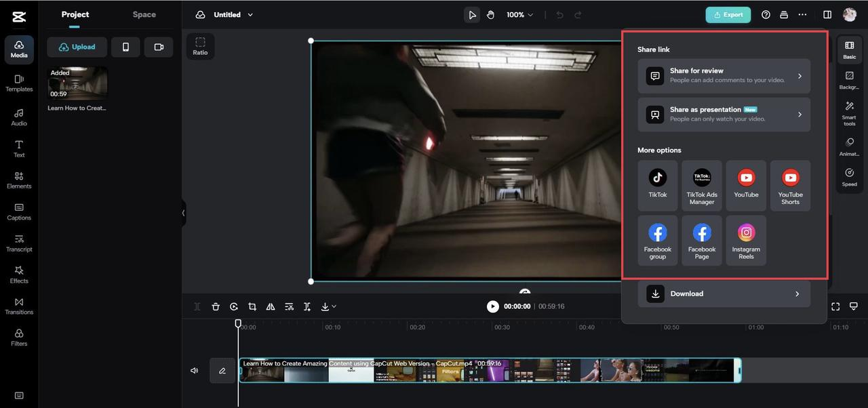The height and width of the screenshot is (408, 868).
Task: Select the uploaded media thumbnail
Action: click(77, 83)
